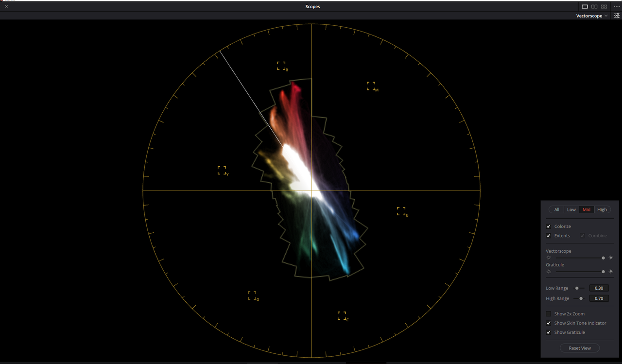Open the Vectorscope scope type dropdown
This screenshot has width=622, height=364.
(592, 16)
